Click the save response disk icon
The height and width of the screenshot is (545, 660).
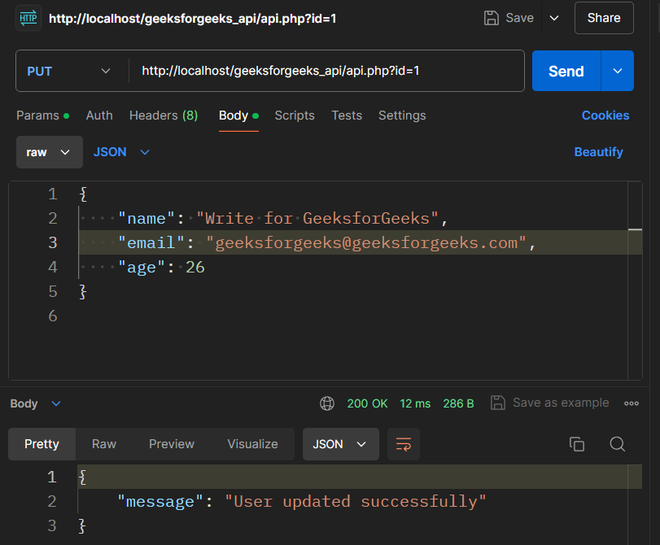497,404
